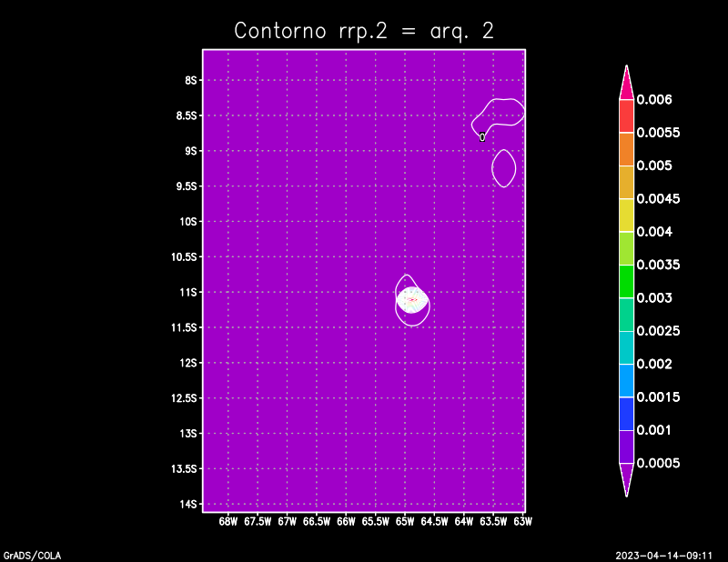The image size is (728, 562).
Task: Click the 64.5W longitude label
Action: click(435, 522)
